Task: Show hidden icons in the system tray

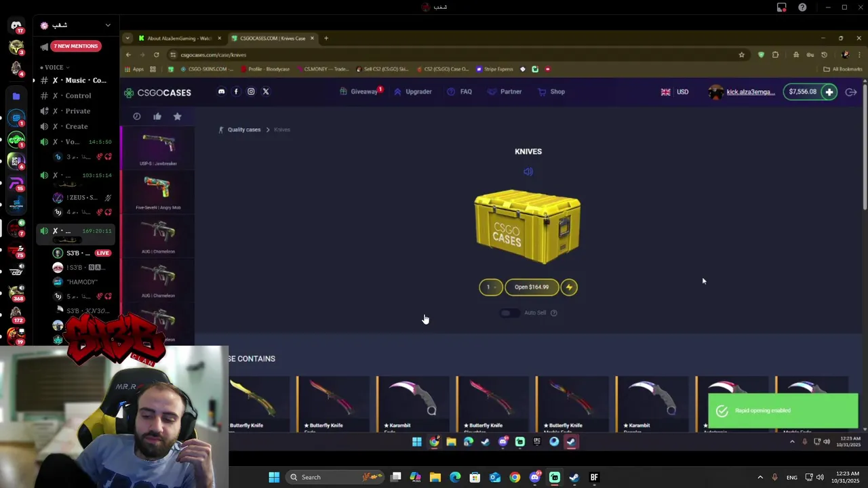Action: pos(760,477)
